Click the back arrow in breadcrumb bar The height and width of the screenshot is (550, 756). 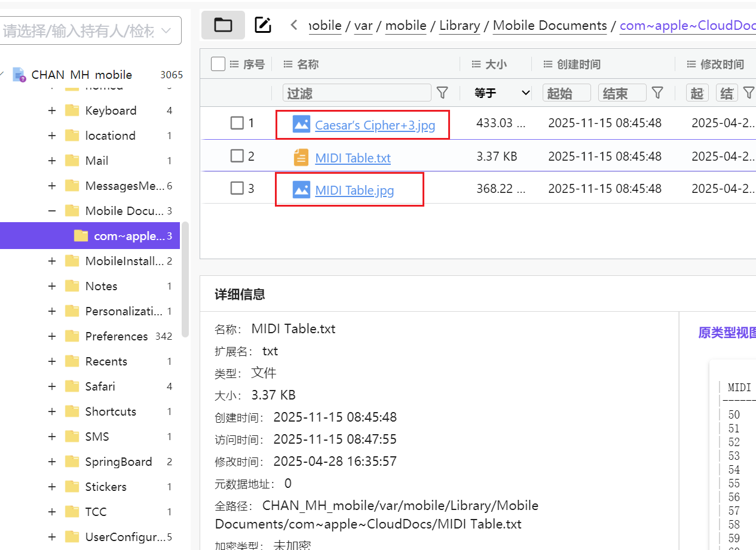[x=293, y=25]
